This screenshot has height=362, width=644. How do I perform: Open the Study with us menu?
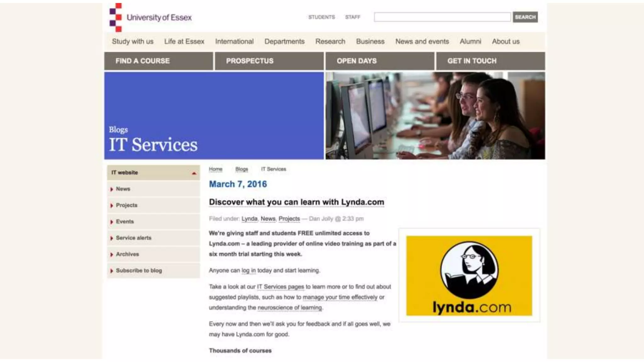tap(133, 41)
